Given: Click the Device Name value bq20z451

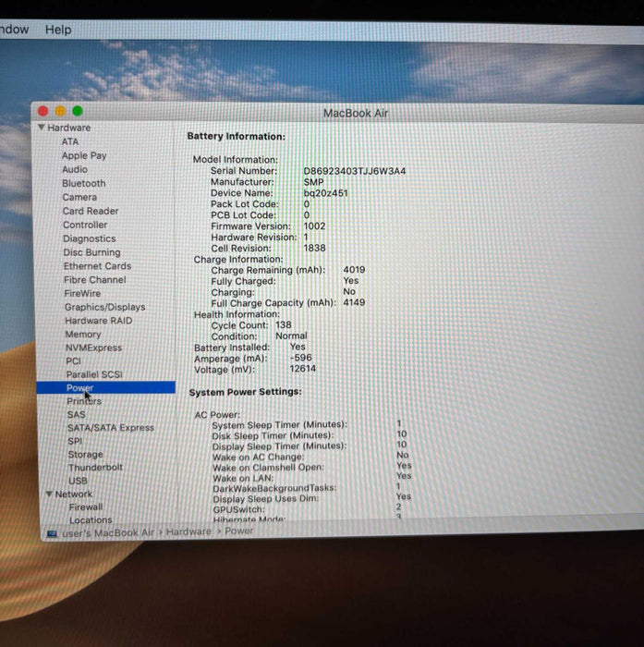Looking at the screenshot, I should pos(325,193).
